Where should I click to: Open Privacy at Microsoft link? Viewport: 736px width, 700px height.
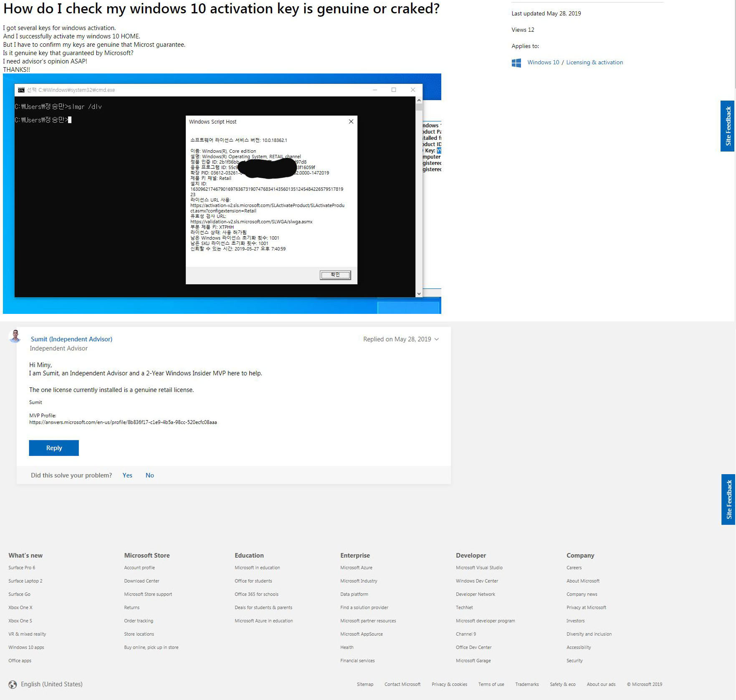tap(586, 608)
